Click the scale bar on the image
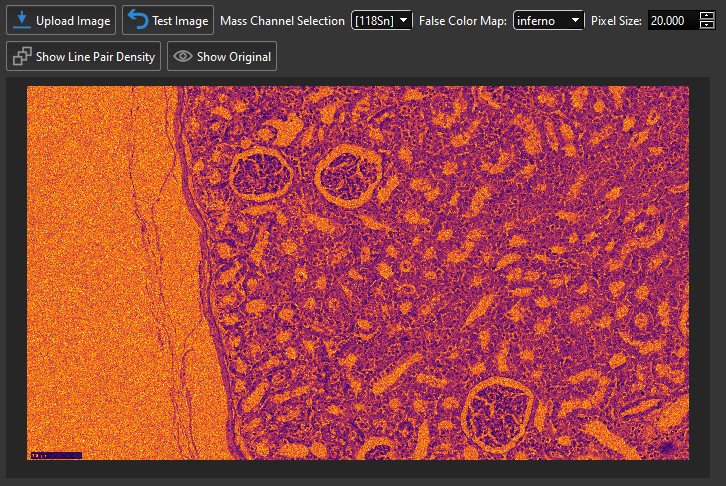The width and height of the screenshot is (726, 486). (x=56, y=455)
